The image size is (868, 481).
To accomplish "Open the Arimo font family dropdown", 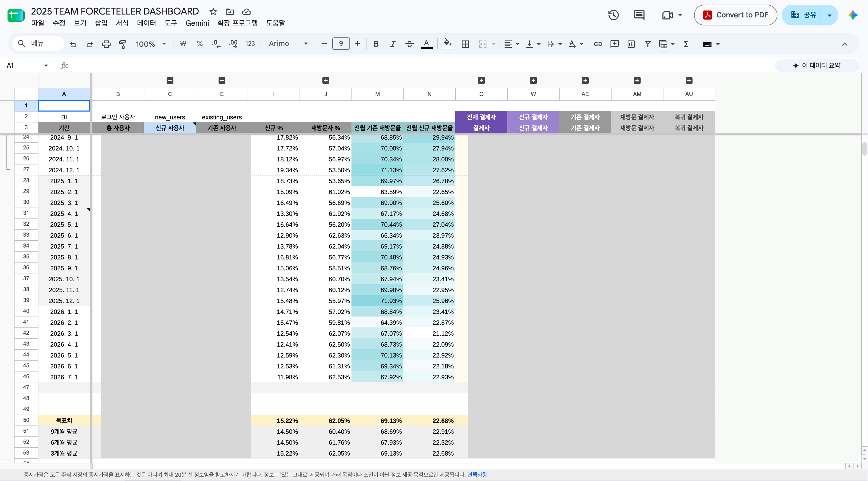I will click(288, 44).
